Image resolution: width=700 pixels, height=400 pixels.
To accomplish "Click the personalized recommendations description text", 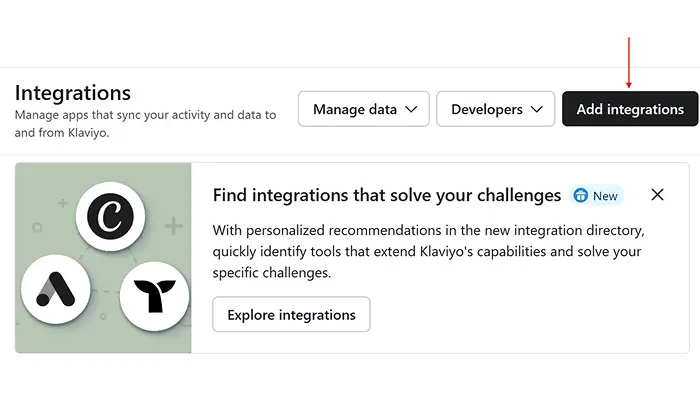I will [x=425, y=250].
